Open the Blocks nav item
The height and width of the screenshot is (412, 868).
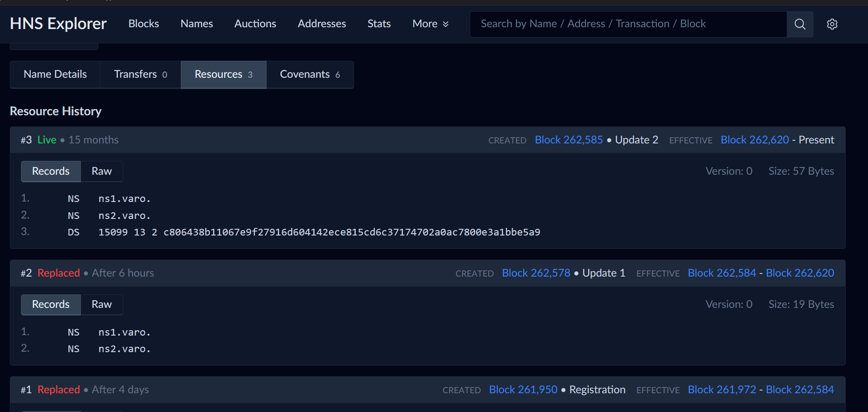144,24
